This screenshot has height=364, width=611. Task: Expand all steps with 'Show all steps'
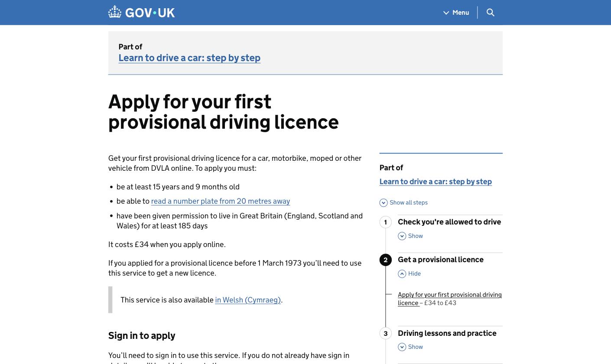click(x=403, y=202)
